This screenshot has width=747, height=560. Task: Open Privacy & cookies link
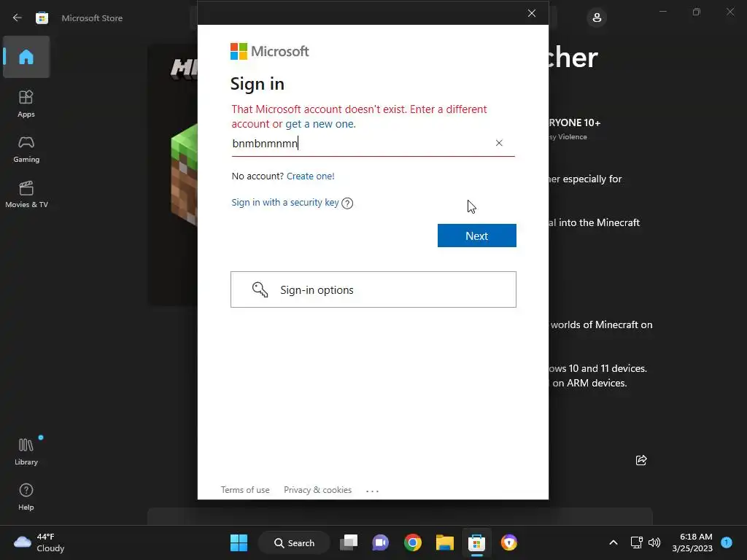[x=318, y=490]
